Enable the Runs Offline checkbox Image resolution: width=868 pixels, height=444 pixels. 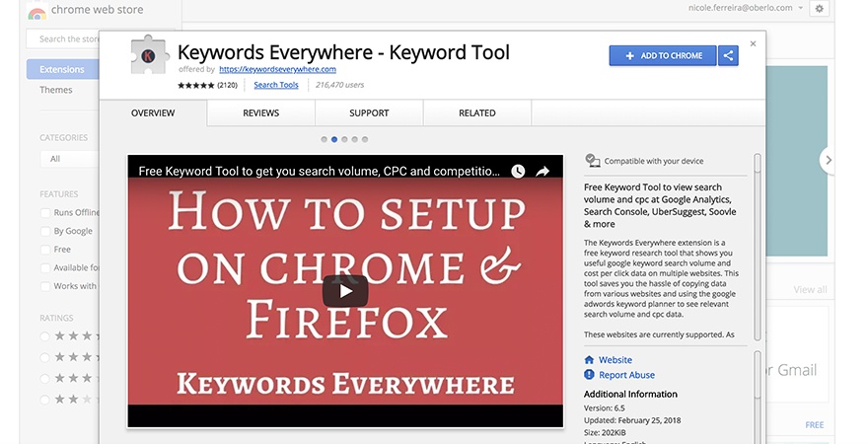click(45, 213)
